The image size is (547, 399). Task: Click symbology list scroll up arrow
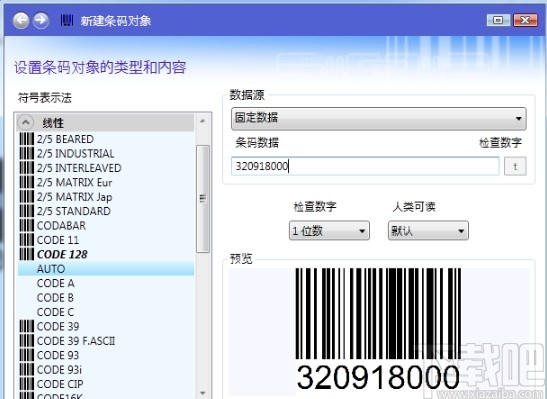click(203, 121)
